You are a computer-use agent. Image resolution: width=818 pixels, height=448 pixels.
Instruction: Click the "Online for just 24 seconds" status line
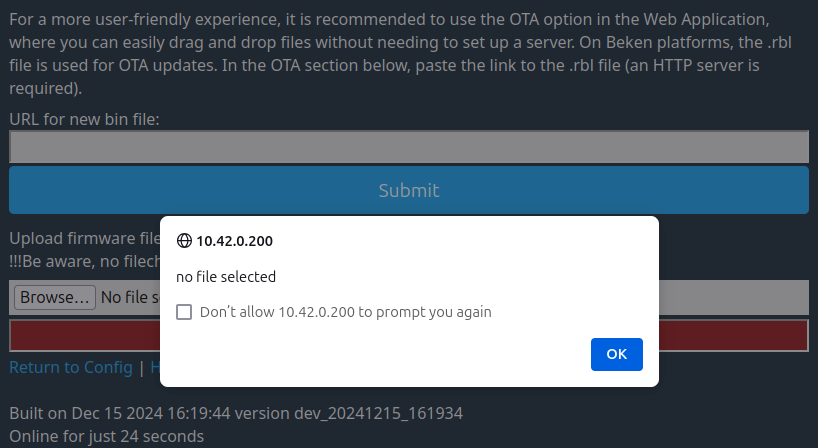106,436
